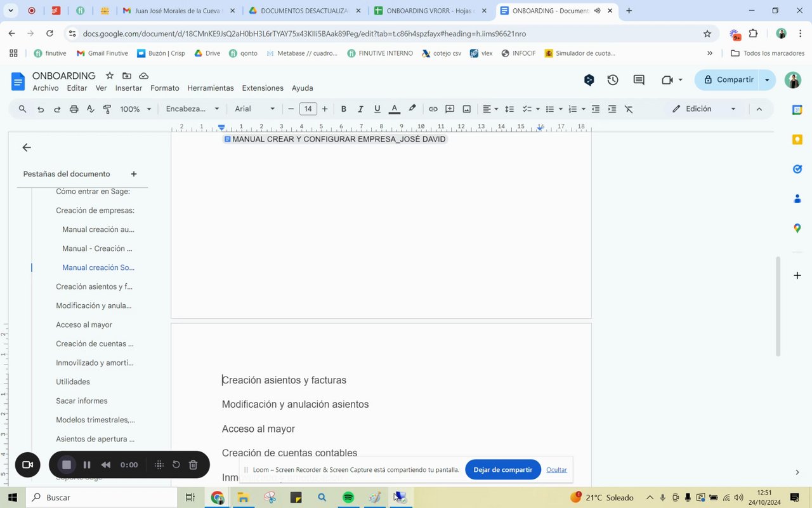Run spelling and grammar check
812x508 pixels.
pos(90,109)
